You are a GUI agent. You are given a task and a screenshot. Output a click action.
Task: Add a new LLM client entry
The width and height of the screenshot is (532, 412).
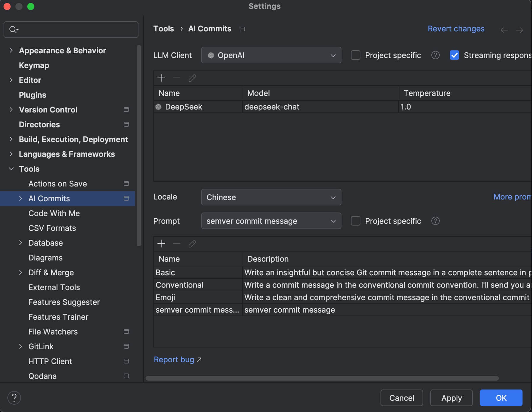pyautogui.click(x=161, y=78)
